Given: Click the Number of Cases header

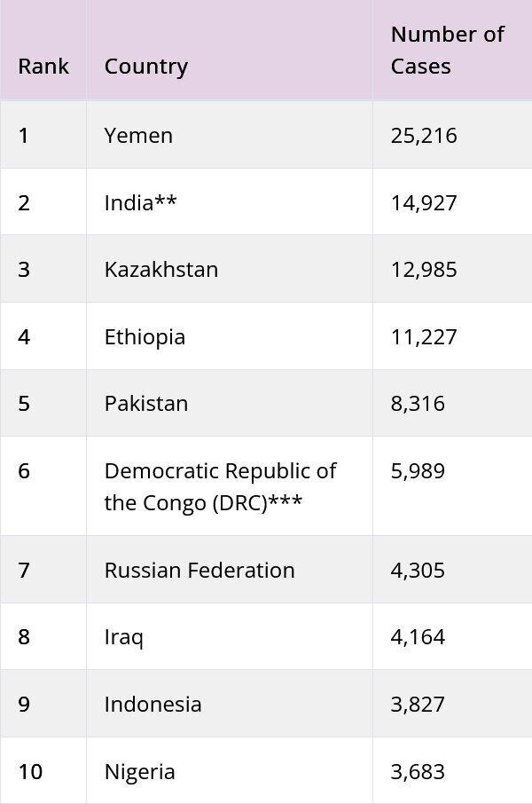Looking at the screenshot, I should [447, 50].
